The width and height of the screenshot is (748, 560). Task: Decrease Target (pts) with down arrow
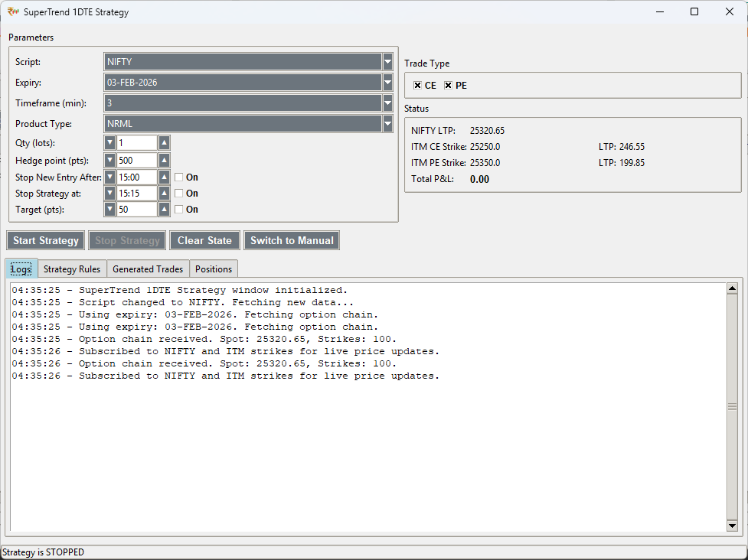pos(109,210)
